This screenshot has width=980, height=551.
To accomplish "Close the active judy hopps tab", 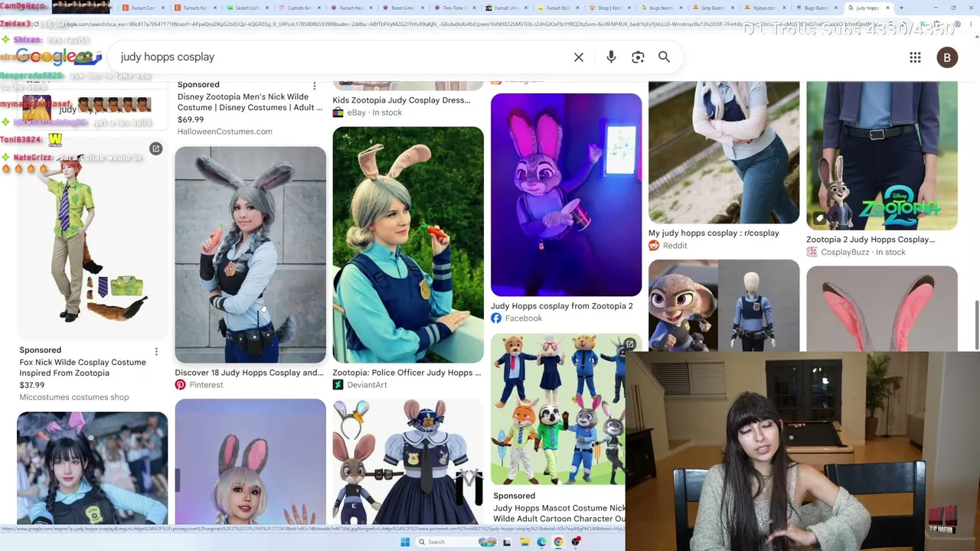I will pos(887,8).
